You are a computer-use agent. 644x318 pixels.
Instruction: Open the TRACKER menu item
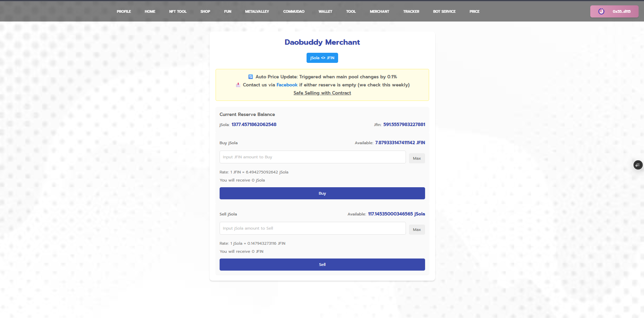[x=411, y=11]
